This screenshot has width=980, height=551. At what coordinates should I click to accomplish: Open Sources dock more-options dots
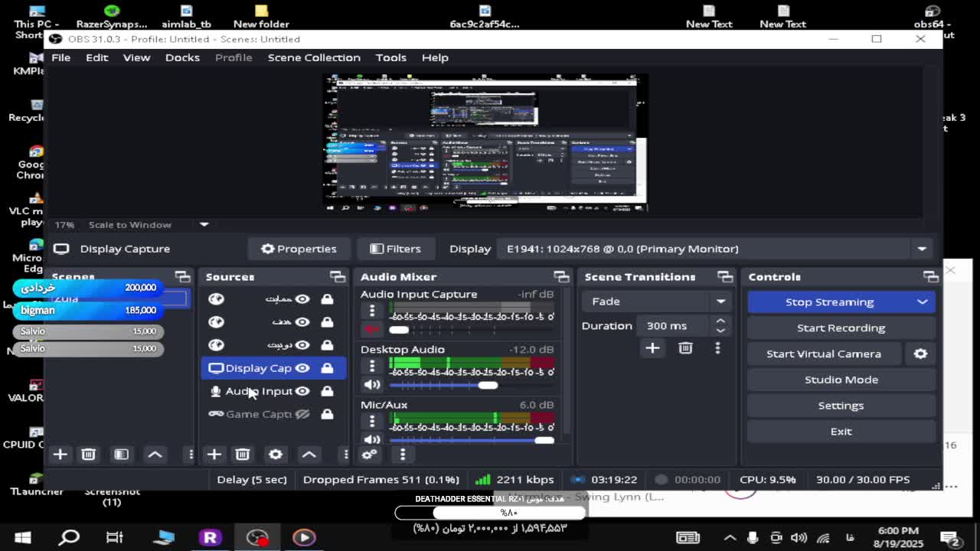tap(345, 455)
